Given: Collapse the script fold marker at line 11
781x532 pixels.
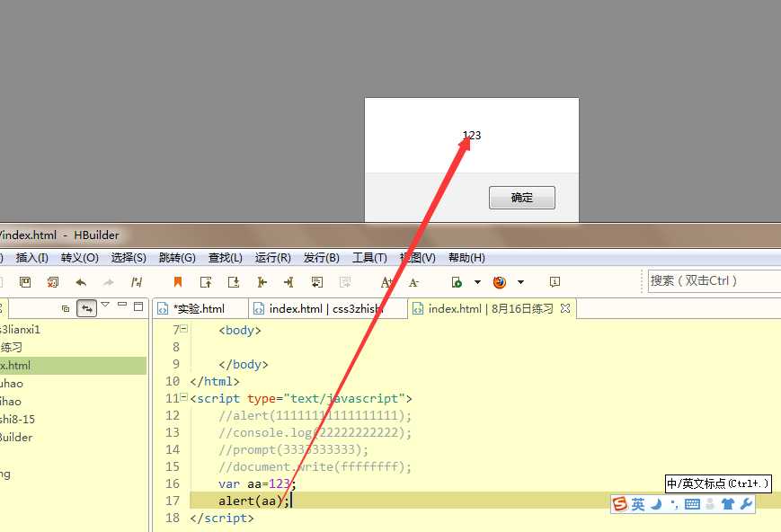Looking at the screenshot, I should (x=184, y=397).
